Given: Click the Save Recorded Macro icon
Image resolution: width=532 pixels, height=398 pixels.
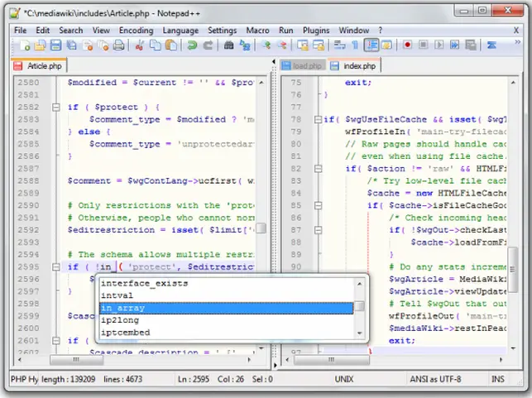Looking at the screenshot, I should point(471,46).
